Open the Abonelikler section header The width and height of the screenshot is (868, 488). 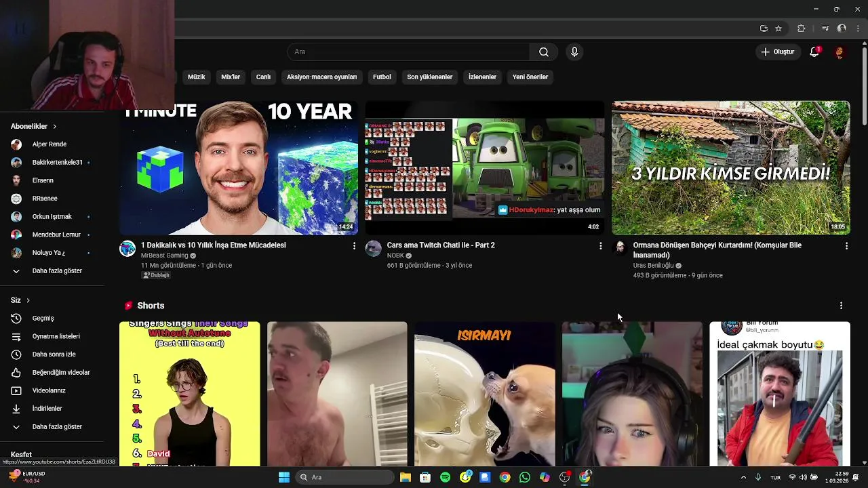pos(34,127)
